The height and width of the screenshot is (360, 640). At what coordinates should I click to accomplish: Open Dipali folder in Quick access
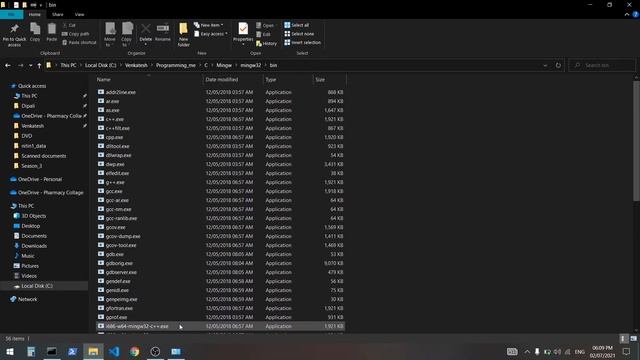coord(28,106)
